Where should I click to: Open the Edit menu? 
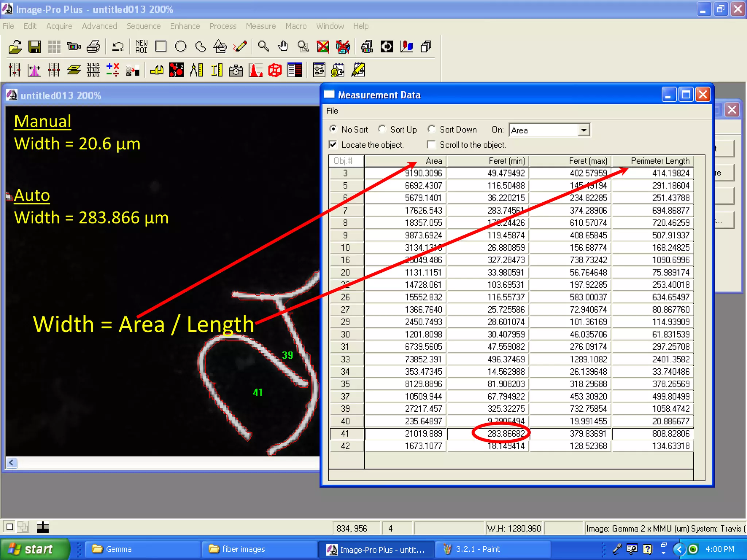[x=30, y=26]
